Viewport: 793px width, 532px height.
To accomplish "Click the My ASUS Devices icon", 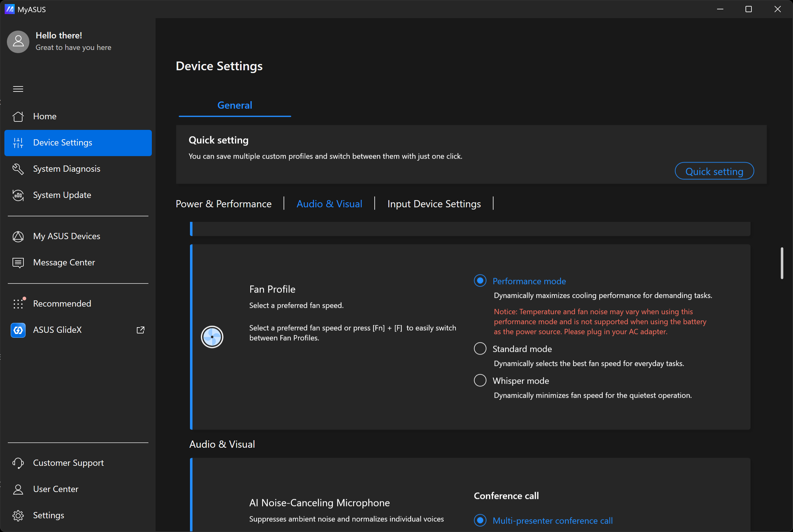I will 18,236.
